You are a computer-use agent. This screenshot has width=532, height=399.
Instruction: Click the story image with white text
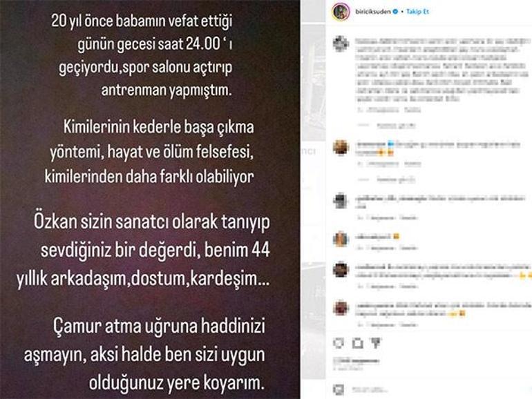(150, 199)
